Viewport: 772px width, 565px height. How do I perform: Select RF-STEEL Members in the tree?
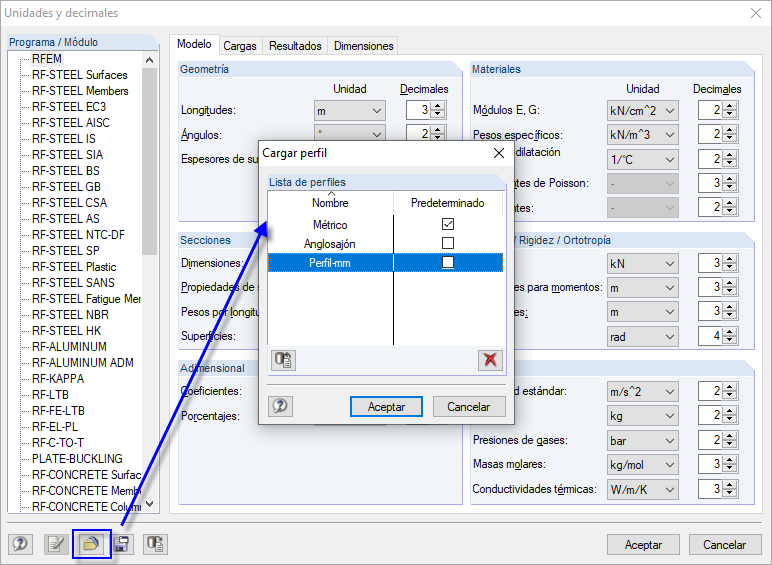pyautogui.click(x=80, y=91)
